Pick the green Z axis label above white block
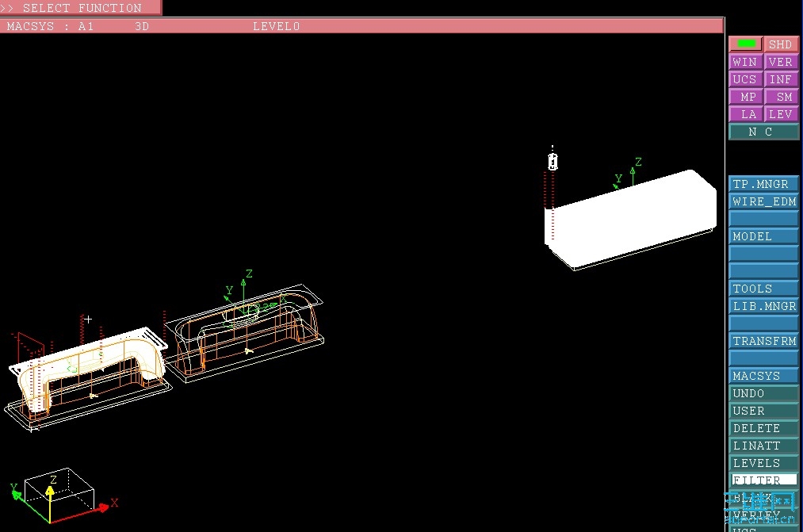Viewport: 803px width, 532px height. [x=638, y=162]
